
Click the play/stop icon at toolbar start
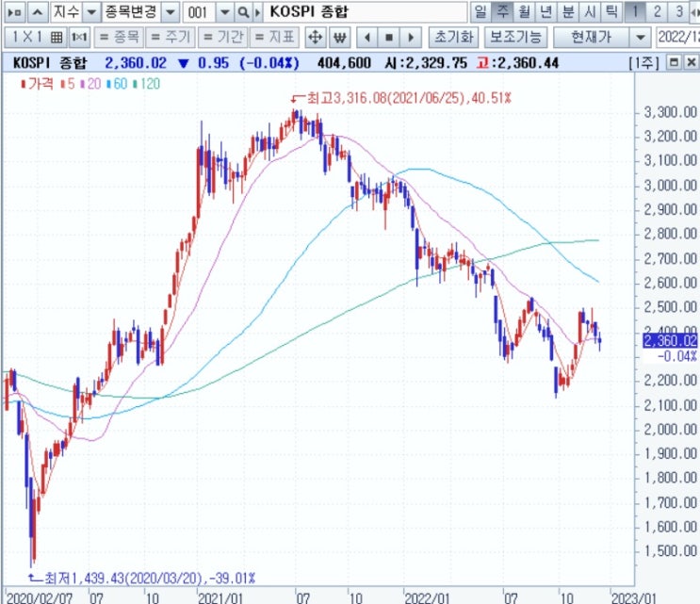coord(15,12)
